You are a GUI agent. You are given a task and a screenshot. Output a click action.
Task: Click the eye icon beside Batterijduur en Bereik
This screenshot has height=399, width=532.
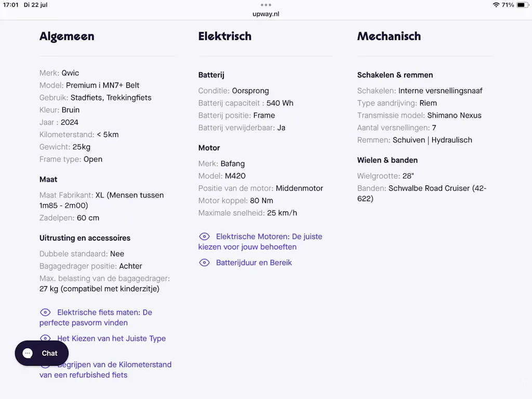tap(204, 262)
